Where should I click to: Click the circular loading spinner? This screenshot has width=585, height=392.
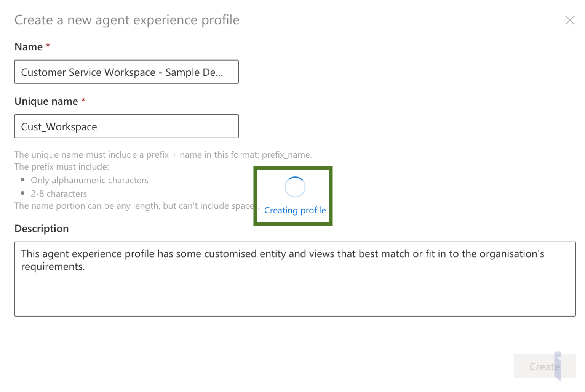click(295, 187)
